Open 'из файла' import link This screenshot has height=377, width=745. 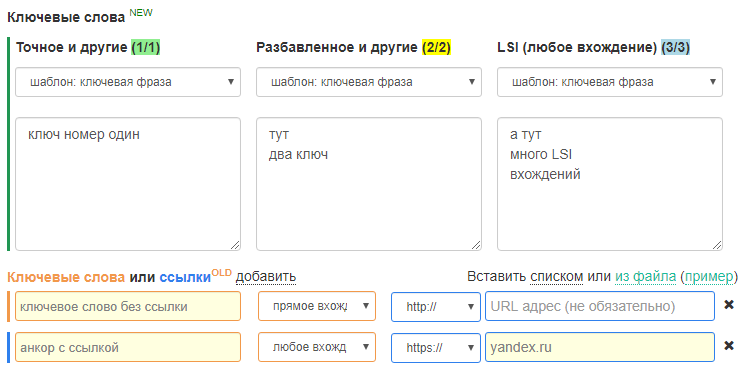[646, 276]
